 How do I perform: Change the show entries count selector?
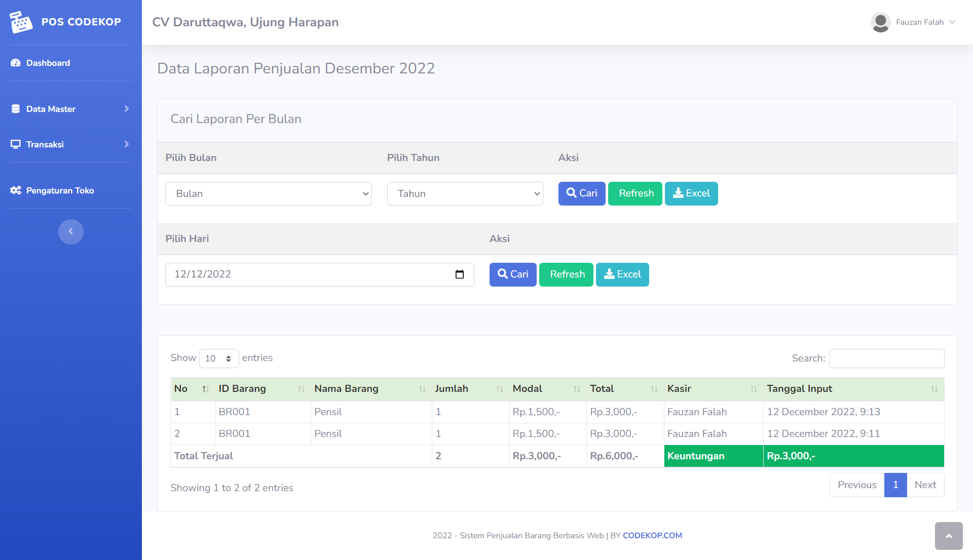218,358
